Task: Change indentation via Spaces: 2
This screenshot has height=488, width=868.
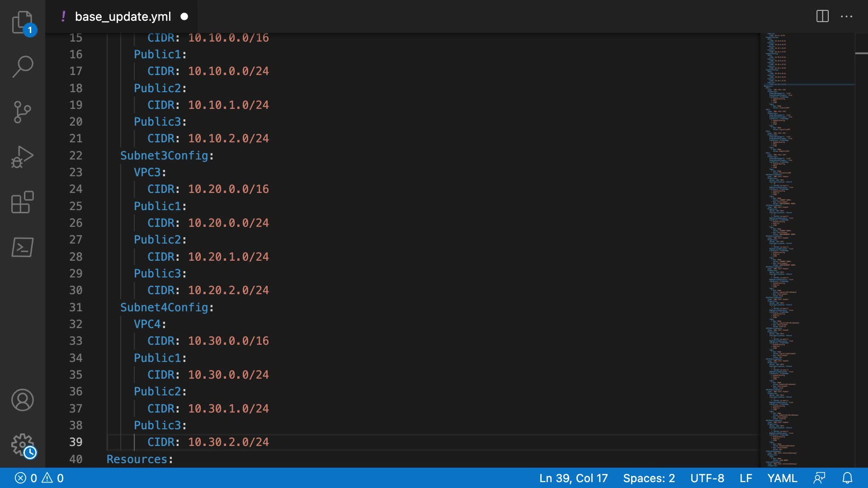Action: click(x=649, y=478)
